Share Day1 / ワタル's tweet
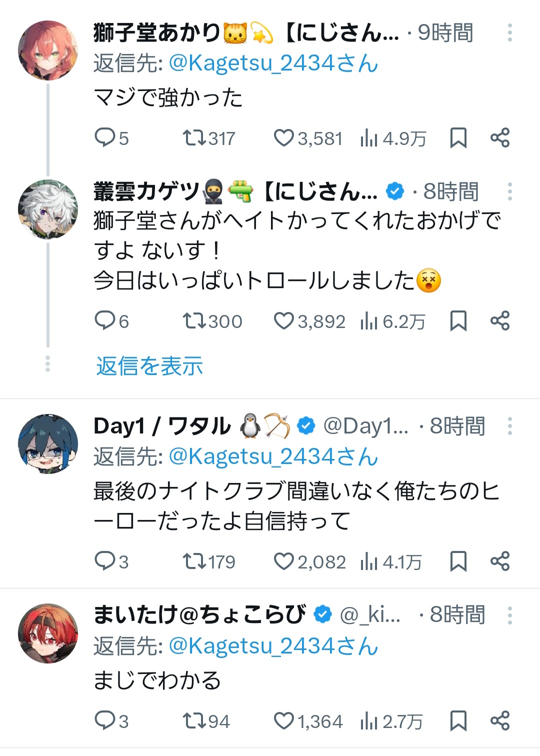This screenshot has height=756, width=540. 499,561
